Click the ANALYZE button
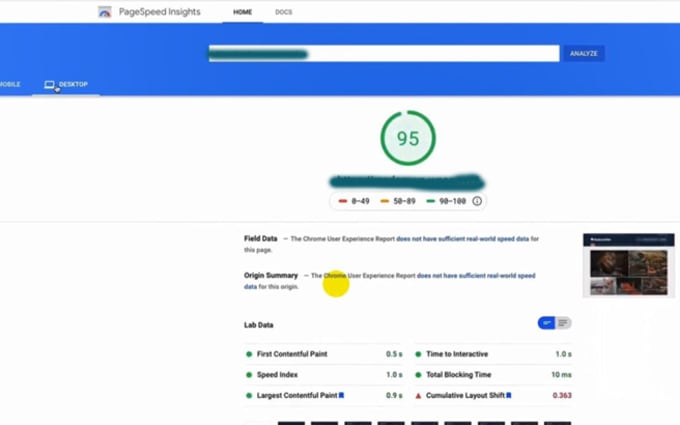The height and width of the screenshot is (425, 680). click(584, 54)
